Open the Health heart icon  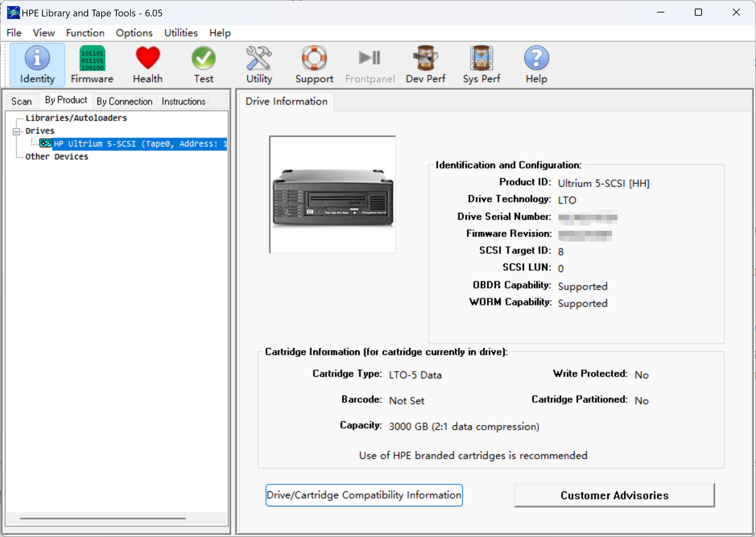(x=147, y=65)
